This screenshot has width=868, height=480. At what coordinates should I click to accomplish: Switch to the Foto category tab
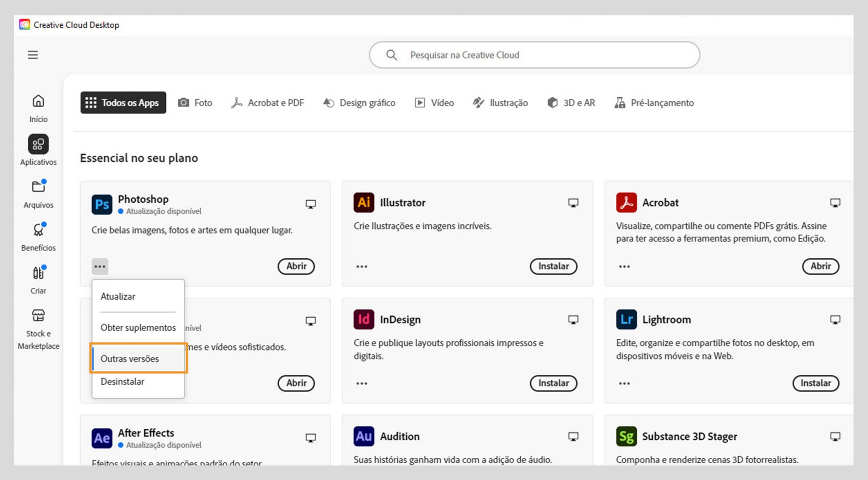[x=195, y=103]
